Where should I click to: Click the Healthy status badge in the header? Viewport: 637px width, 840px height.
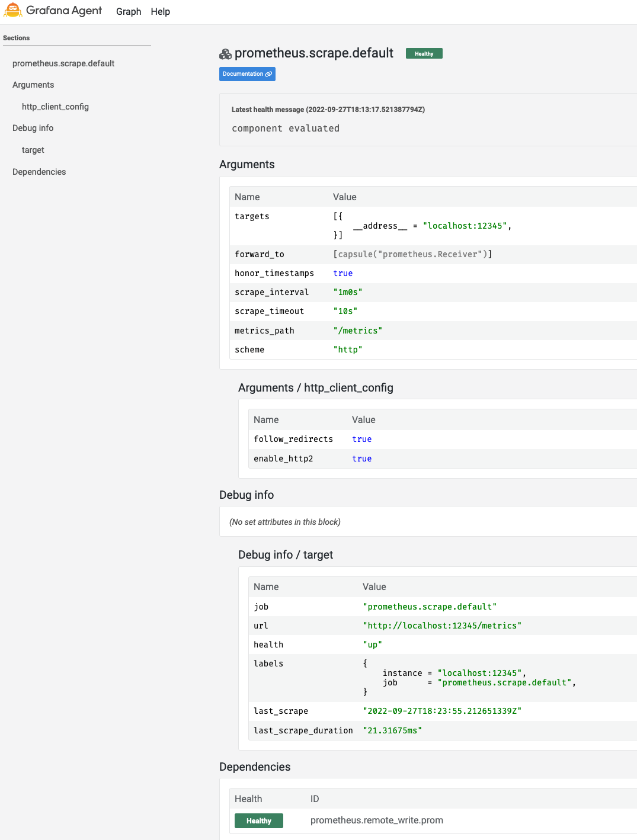click(x=424, y=53)
